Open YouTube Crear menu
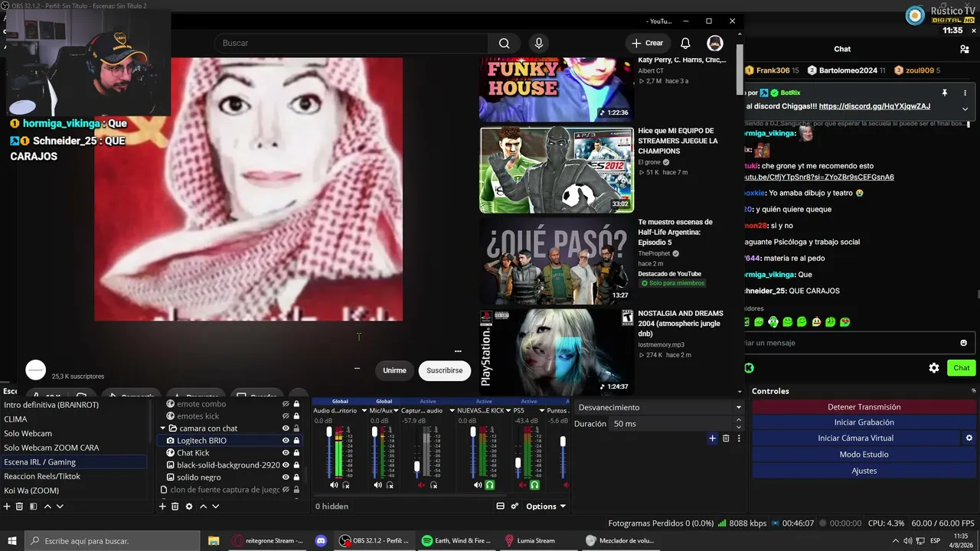Viewport: 980px width, 551px height. [647, 44]
